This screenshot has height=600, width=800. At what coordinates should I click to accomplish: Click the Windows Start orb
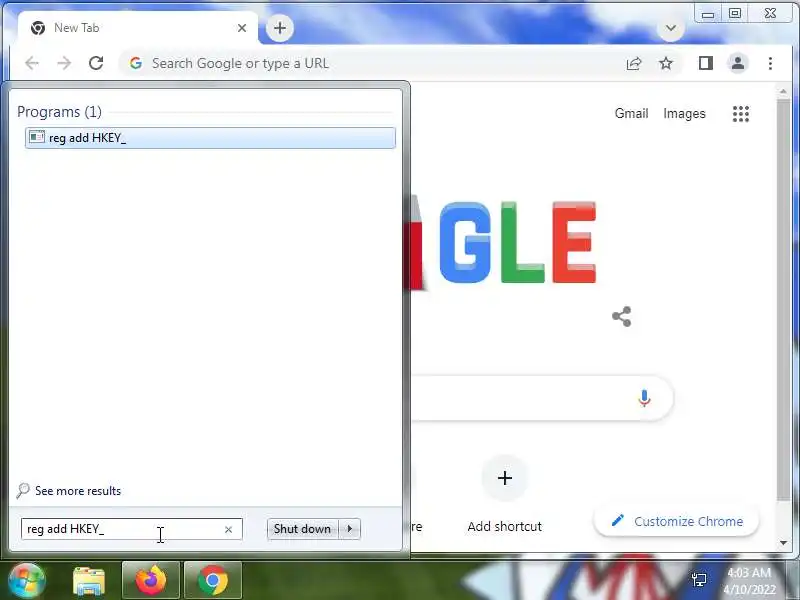click(26, 581)
